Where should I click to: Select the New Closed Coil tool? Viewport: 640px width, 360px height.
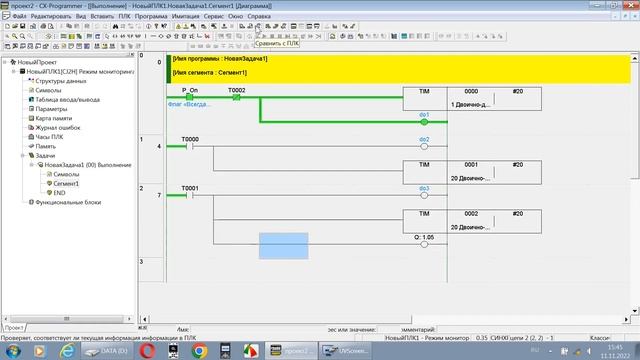tap(169, 36)
